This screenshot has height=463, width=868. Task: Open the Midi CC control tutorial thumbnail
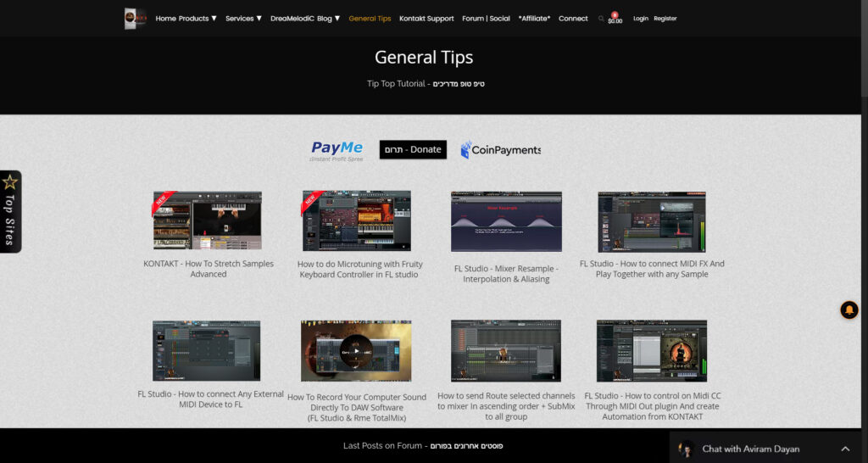coord(652,350)
